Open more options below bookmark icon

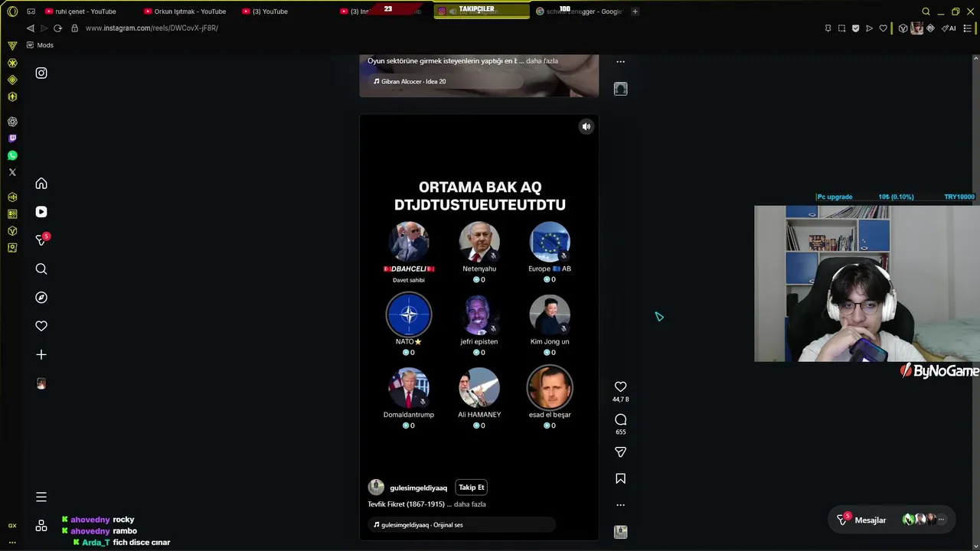pyautogui.click(x=621, y=505)
